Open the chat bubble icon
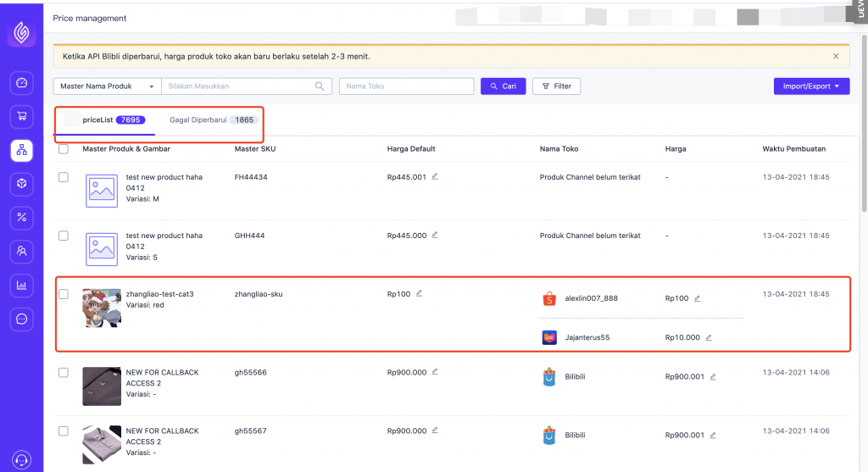Viewport: 868px width, 472px height. [x=21, y=319]
